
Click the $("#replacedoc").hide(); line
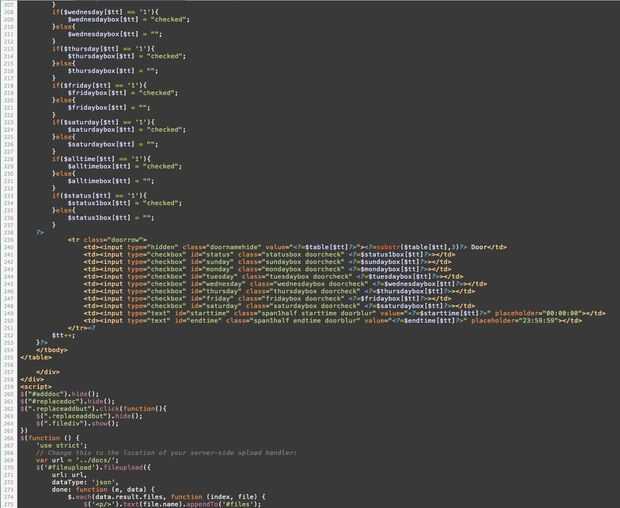pos(68,402)
